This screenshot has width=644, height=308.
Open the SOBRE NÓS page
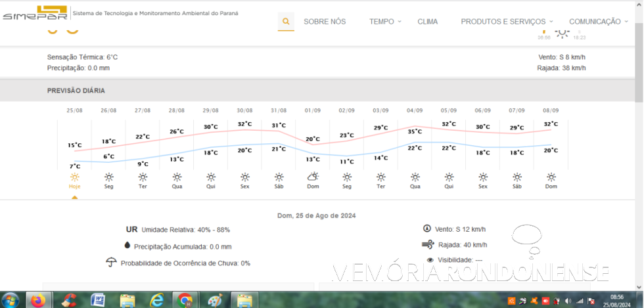tap(325, 22)
